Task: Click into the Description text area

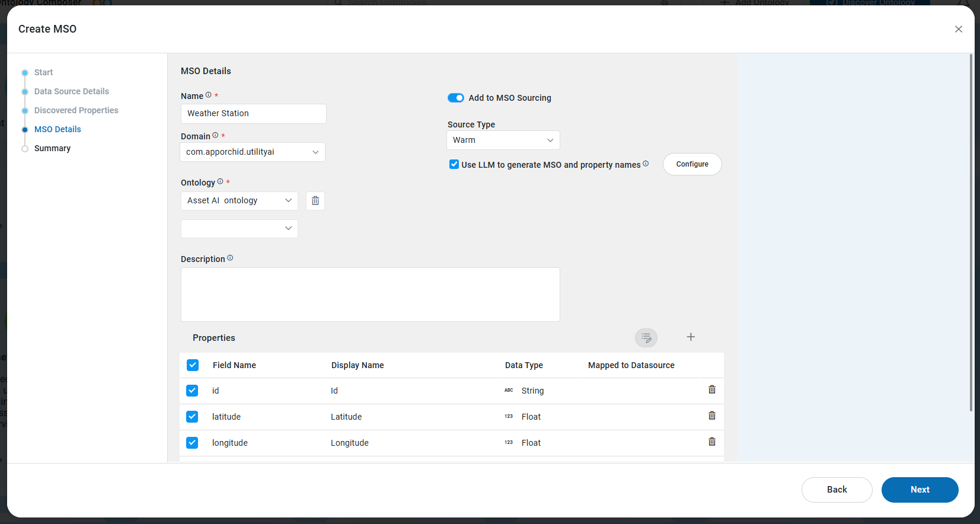Action: (371, 295)
